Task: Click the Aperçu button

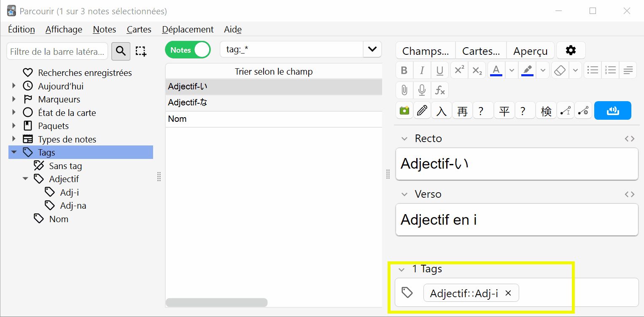Action: click(531, 51)
